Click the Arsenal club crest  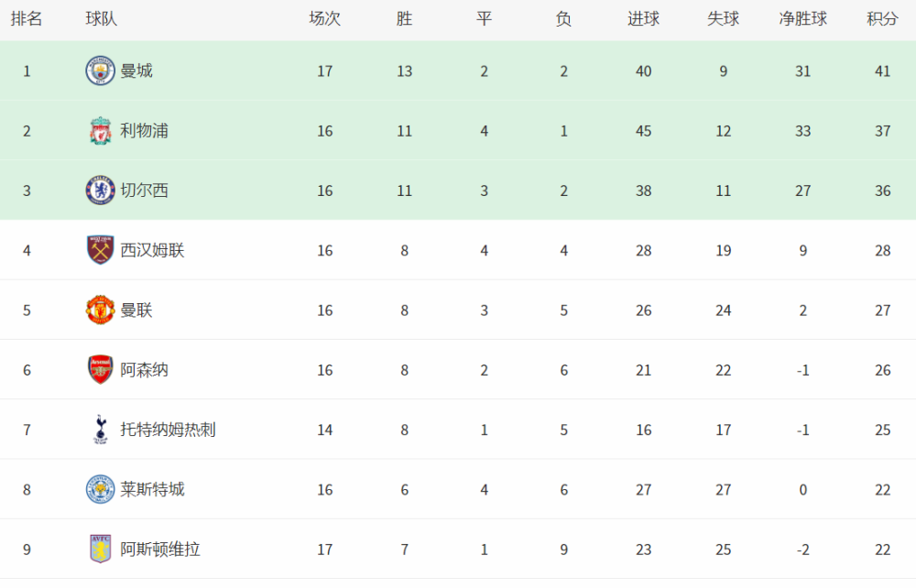coord(101,370)
